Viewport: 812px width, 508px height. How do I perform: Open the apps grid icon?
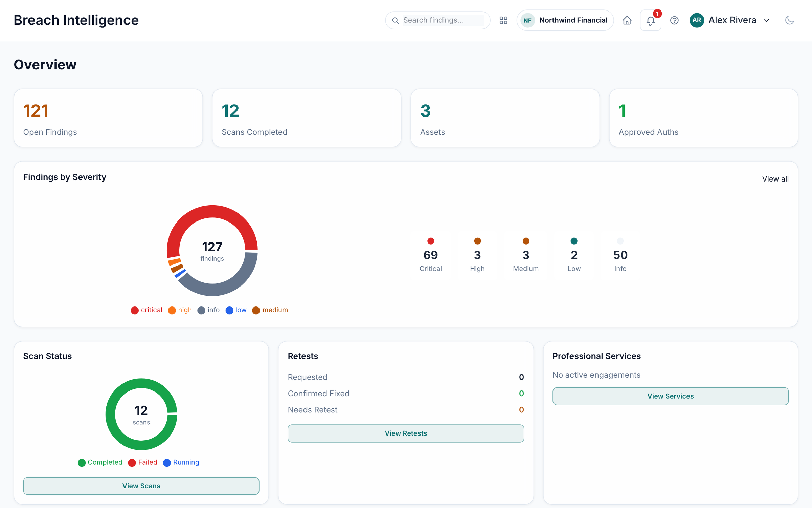[x=503, y=20]
